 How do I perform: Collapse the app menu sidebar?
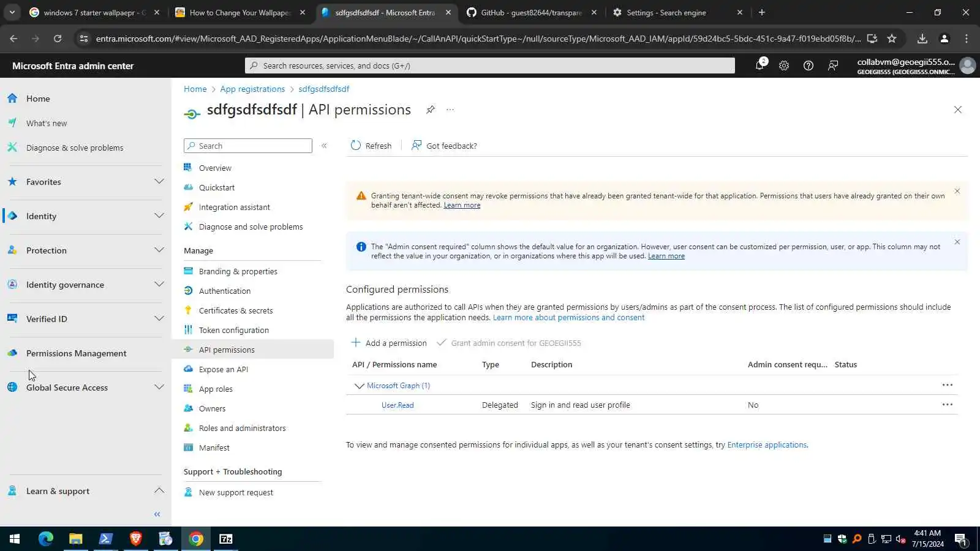pyautogui.click(x=324, y=146)
